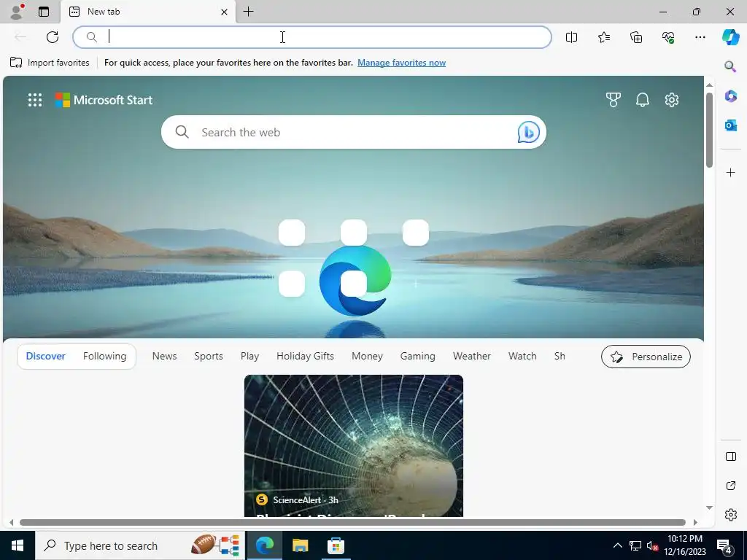
Task: Refresh the current page
Action: coord(53,37)
